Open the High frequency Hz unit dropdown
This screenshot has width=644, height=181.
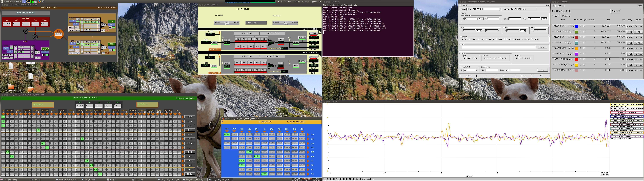point(481,31)
